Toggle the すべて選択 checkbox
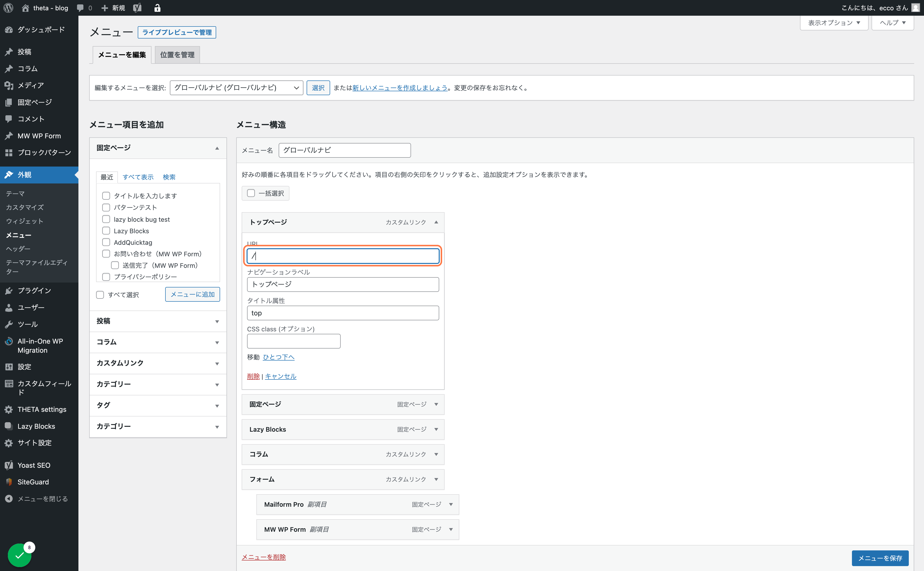The image size is (924, 571). coord(100,295)
